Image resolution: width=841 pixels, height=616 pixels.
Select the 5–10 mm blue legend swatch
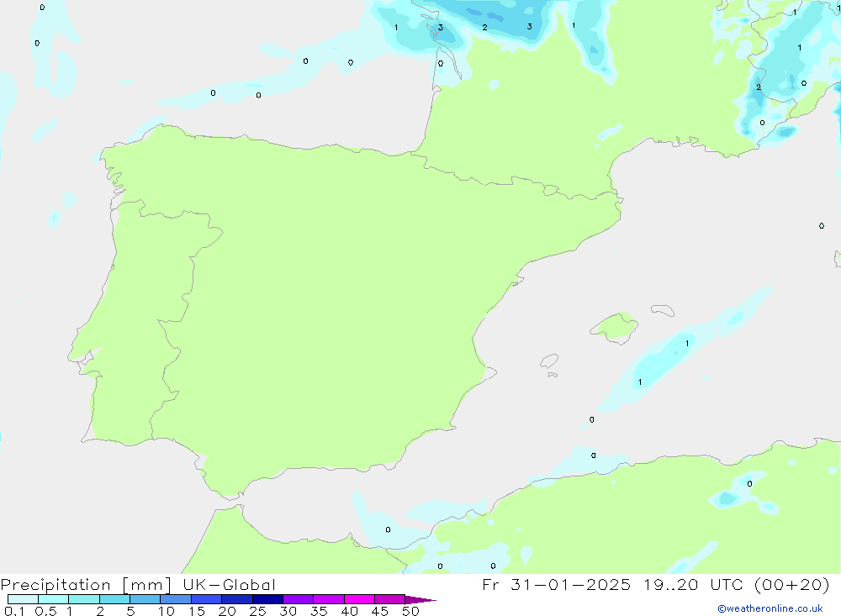[x=145, y=599]
